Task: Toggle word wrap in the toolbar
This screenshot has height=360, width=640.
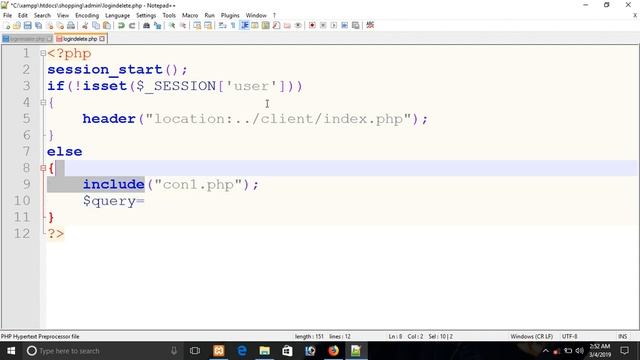Action: [x=222, y=25]
